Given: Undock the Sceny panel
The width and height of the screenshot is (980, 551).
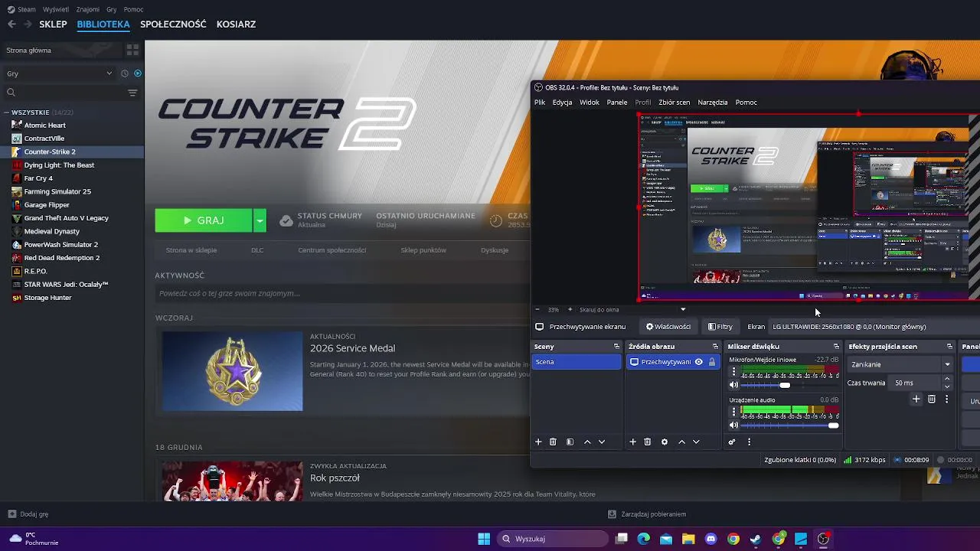Looking at the screenshot, I should 616,347.
